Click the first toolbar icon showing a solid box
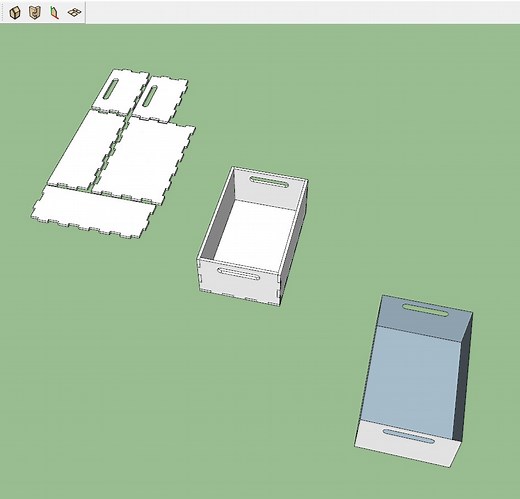This screenshot has width=520, height=499. coord(15,13)
